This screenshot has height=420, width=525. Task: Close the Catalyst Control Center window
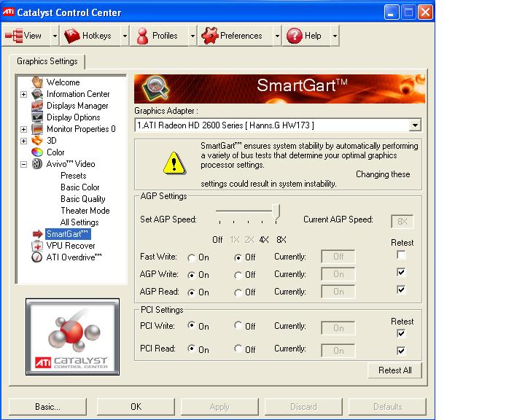click(425, 12)
